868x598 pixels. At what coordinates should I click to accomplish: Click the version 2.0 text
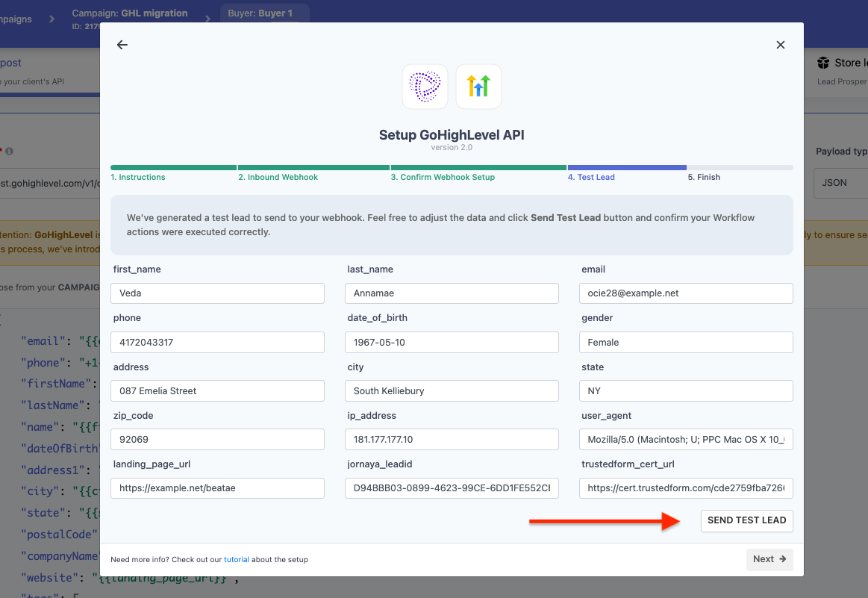point(452,147)
